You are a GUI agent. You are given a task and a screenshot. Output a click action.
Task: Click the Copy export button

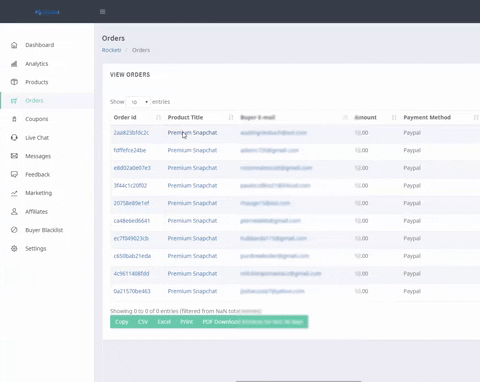click(122, 322)
